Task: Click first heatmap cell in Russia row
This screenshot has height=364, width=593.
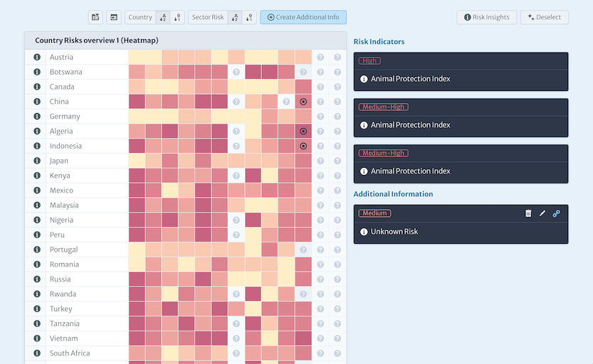Action: tap(137, 279)
